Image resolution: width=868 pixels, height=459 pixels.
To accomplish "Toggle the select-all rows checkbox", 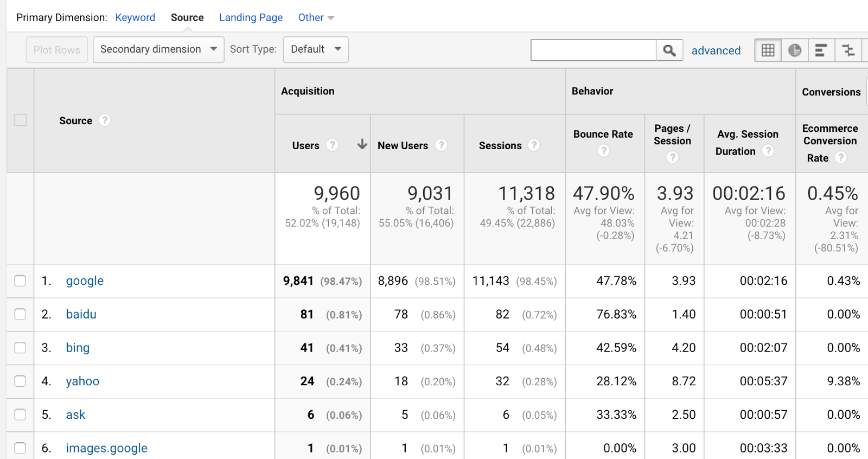I will point(21,120).
